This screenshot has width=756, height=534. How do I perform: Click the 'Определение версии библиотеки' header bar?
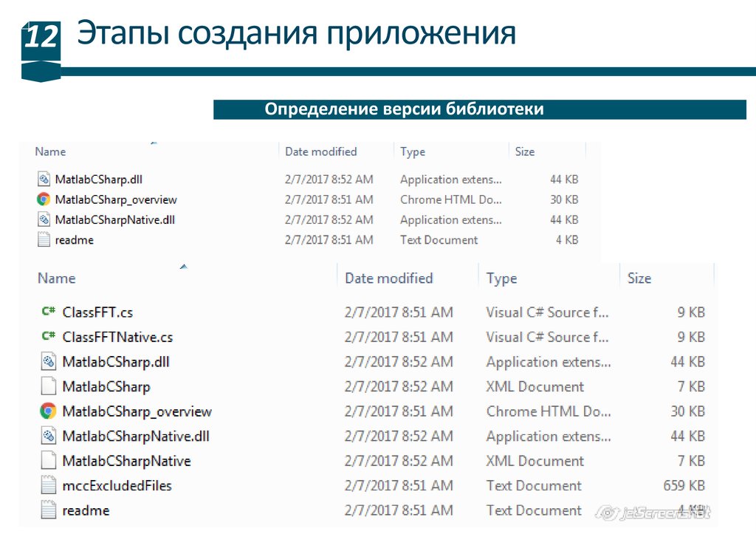pos(480,109)
